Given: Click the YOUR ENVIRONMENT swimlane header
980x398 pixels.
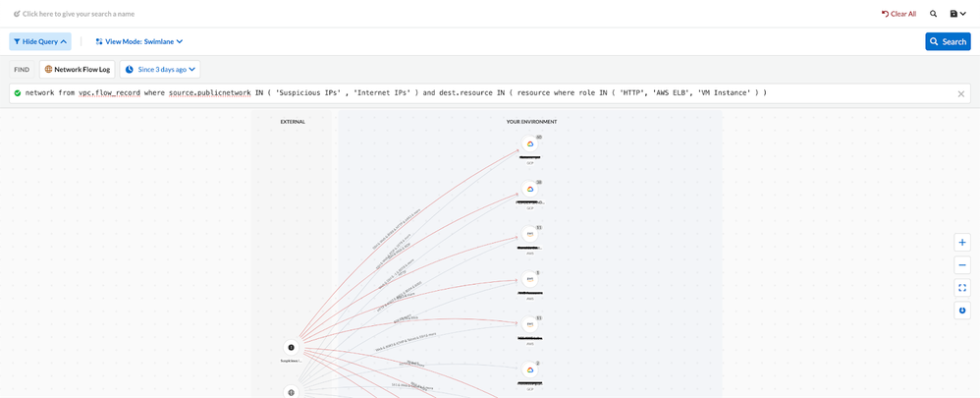Looking at the screenshot, I should (x=532, y=122).
